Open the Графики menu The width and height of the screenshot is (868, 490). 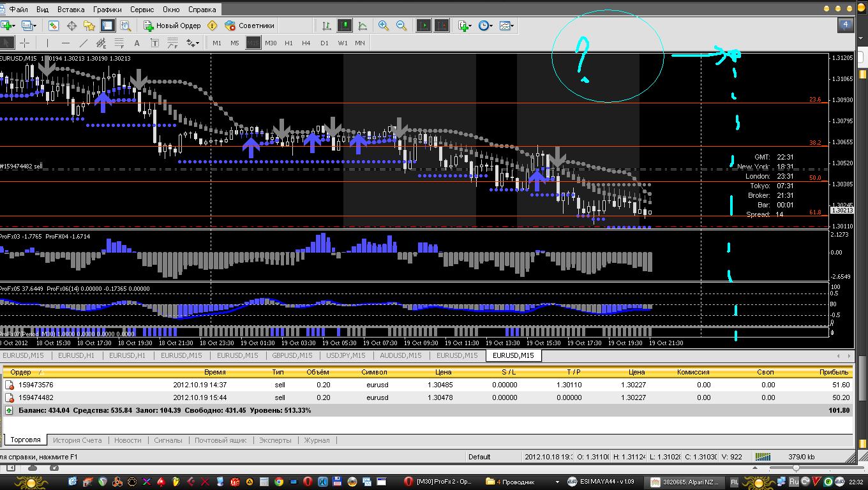point(107,10)
